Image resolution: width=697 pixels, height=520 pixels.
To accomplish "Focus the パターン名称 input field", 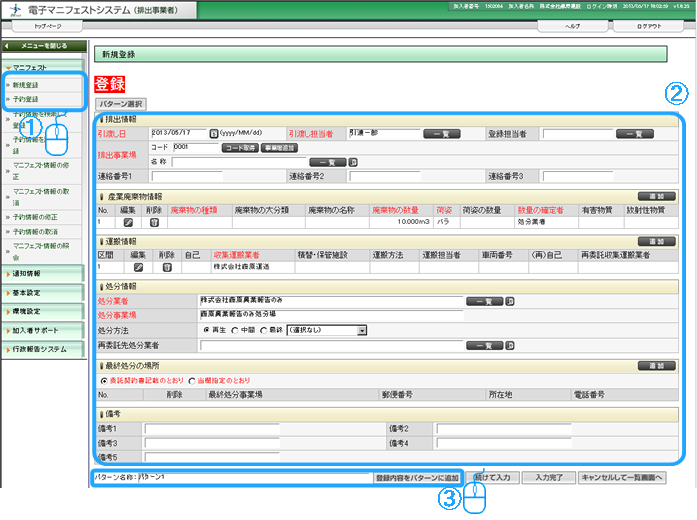I will point(255,478).
